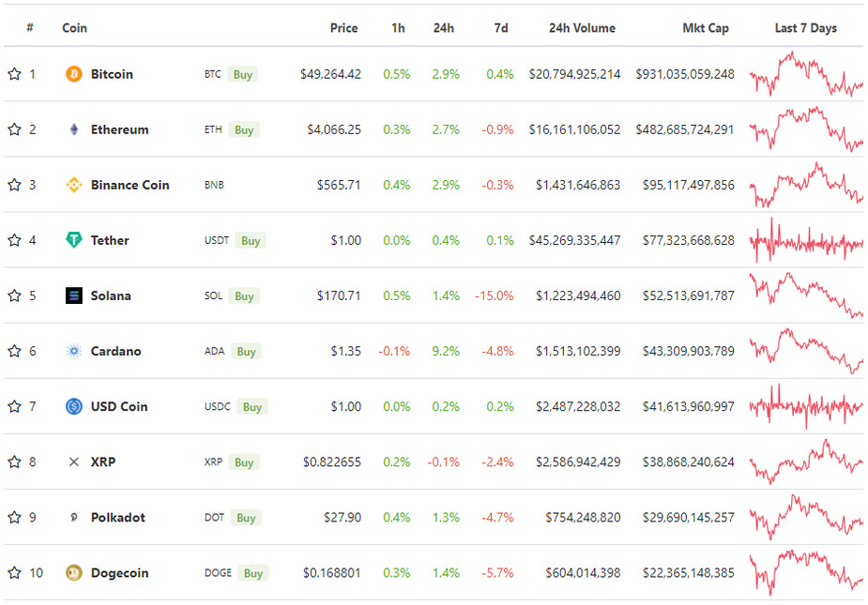Viewport: 868px width, 605px height.
Task: Click the Last 7 Days column header
Action: click(x=805, y=28)
